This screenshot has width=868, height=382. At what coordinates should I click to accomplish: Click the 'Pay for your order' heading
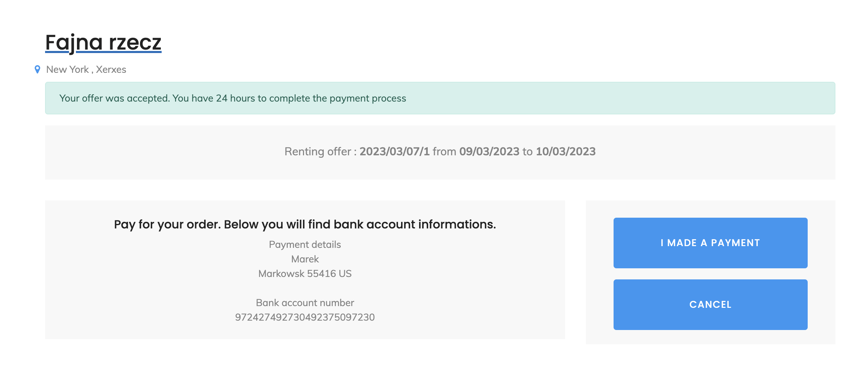pos(305,225)
